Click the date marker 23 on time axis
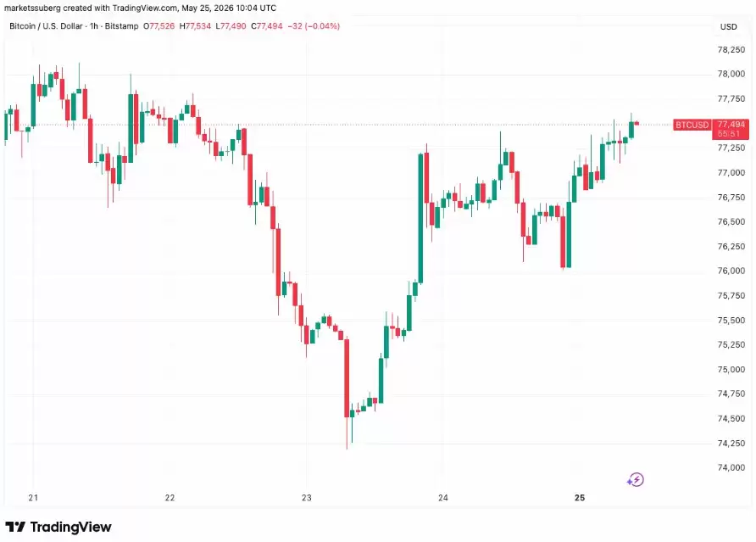This screenshot has height=542, width=756. 307,498
